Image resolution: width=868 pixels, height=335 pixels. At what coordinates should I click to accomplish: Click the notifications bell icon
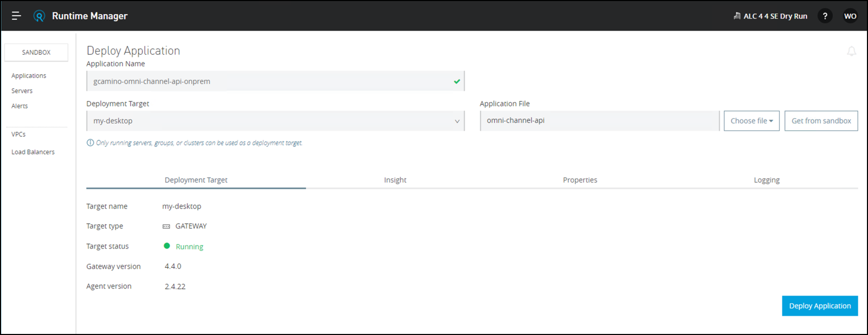point(851,51)
